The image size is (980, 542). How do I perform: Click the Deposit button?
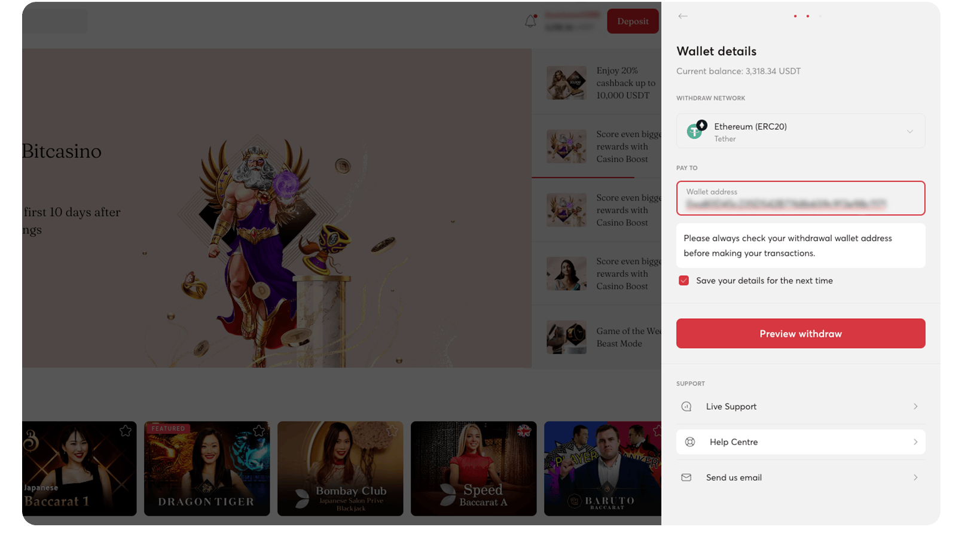coord(633,22)
